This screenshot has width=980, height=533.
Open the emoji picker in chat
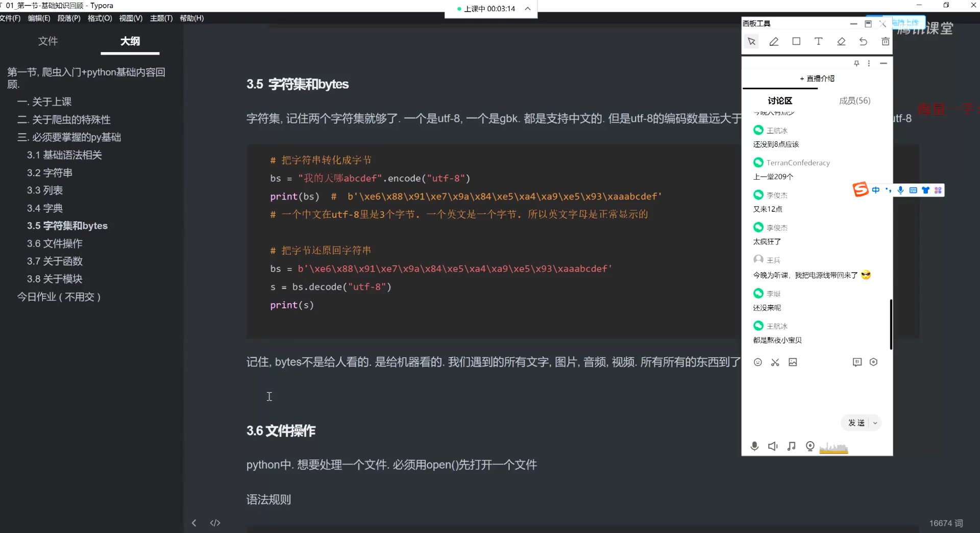(758, 362)
